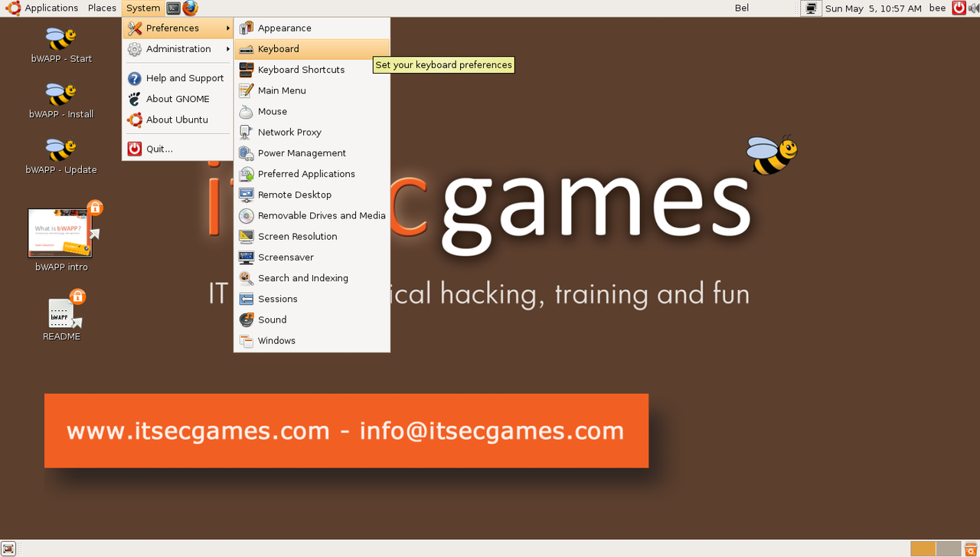Open the Applications menu
The height and width of the screenshot is (557, 980).
pos(51,8)
